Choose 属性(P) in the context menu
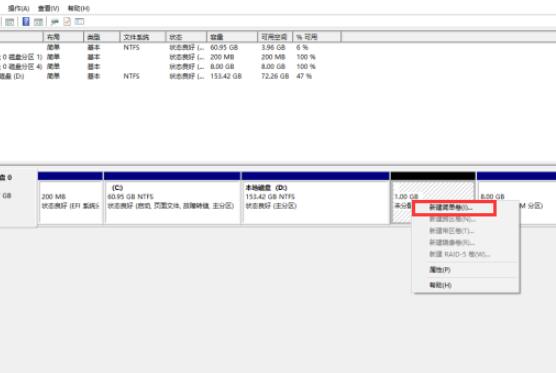The image size is (556, 373). pyautogui.click(x=440, y=270)
